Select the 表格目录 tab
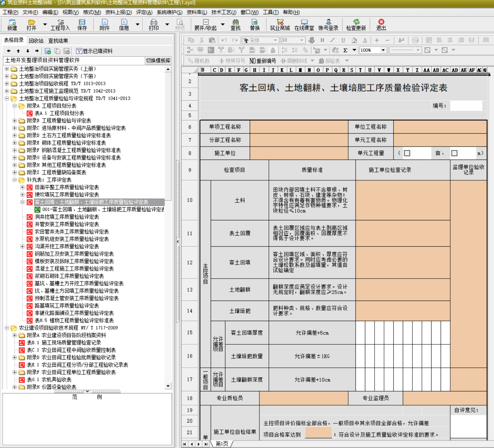This screenshot has height=448, width=494. point(14,40)
